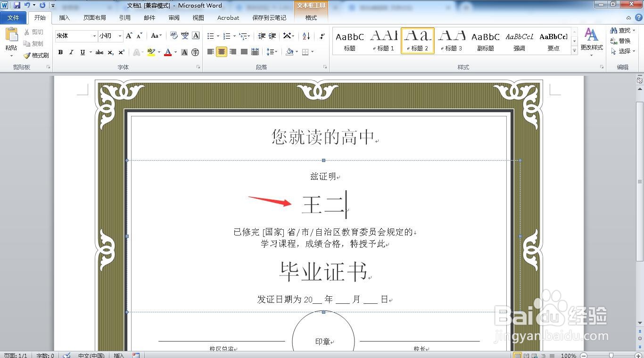The width and height of the screenshot is (644, 358).
Task: Apply subscript formatting
Action: coord(110,52)
